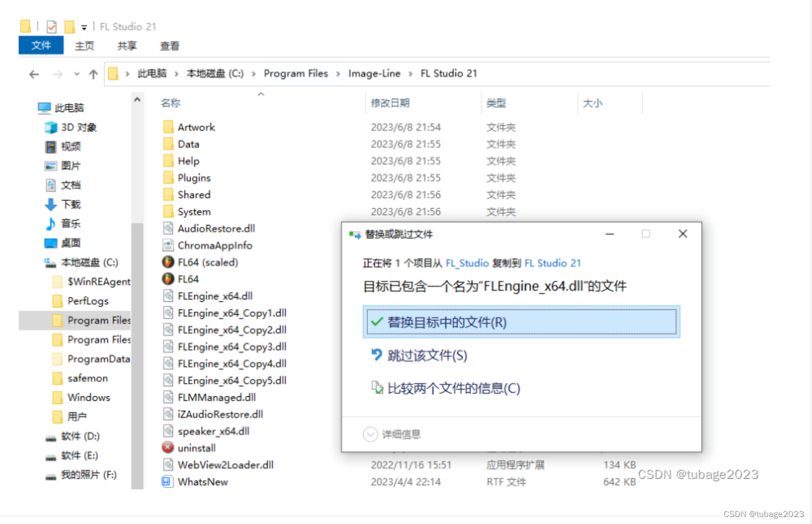Image resolution: width=812 pixels, height=524 pixels.
Task: Click the properties checkmark quick-access icon
Action: (x=52, y=26)
